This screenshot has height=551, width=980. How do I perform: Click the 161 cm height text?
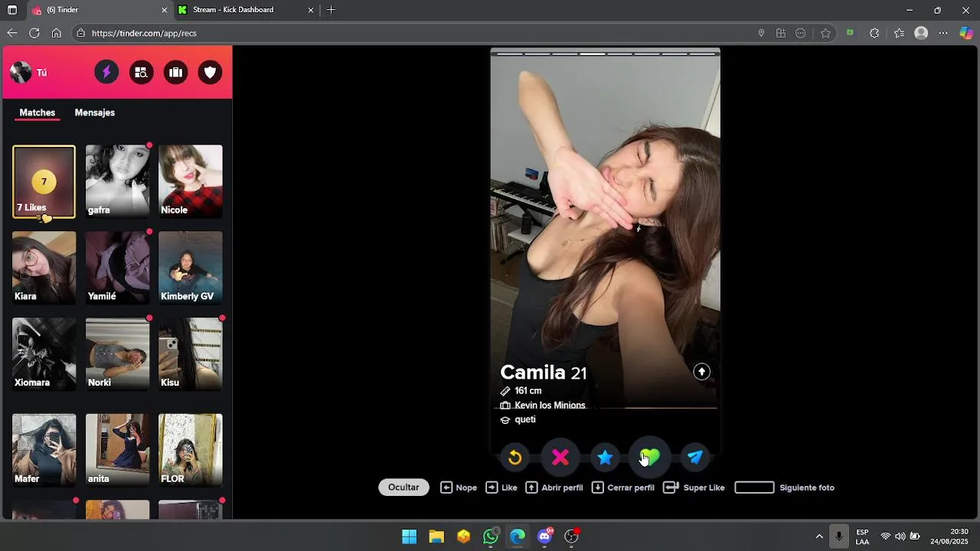click(528, 391)
